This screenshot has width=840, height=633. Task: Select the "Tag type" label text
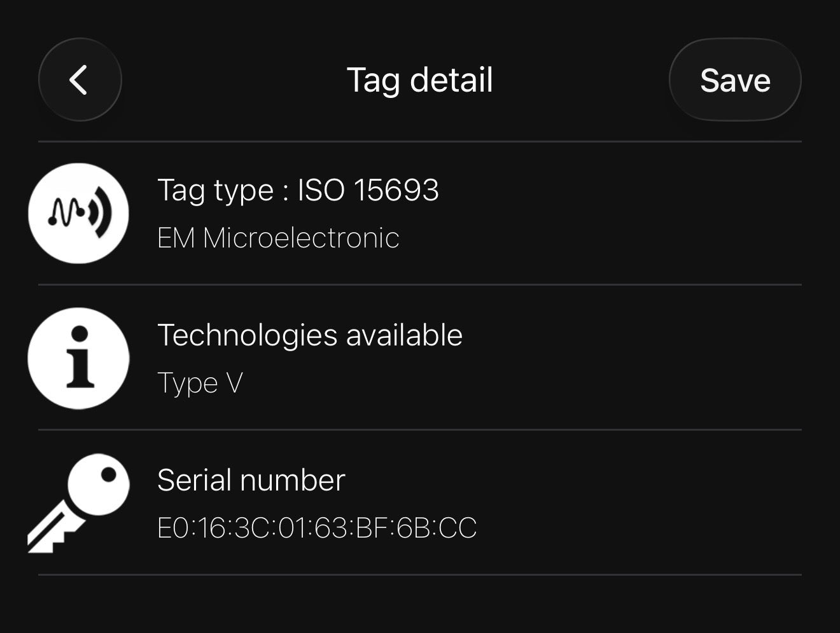pyautogui.click(x=215, y=190)
